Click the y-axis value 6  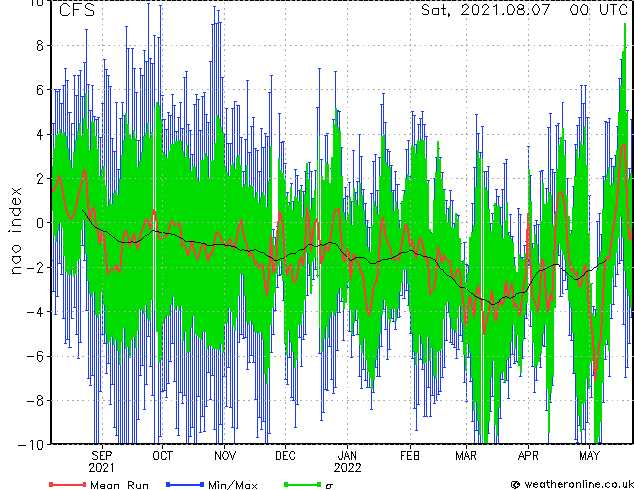coord(40,90)
